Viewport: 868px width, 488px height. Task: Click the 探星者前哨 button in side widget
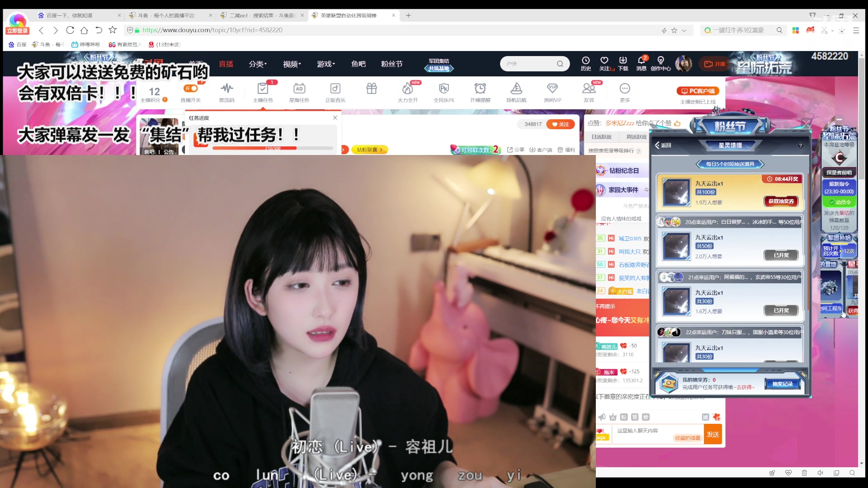[x=839, y=173]
